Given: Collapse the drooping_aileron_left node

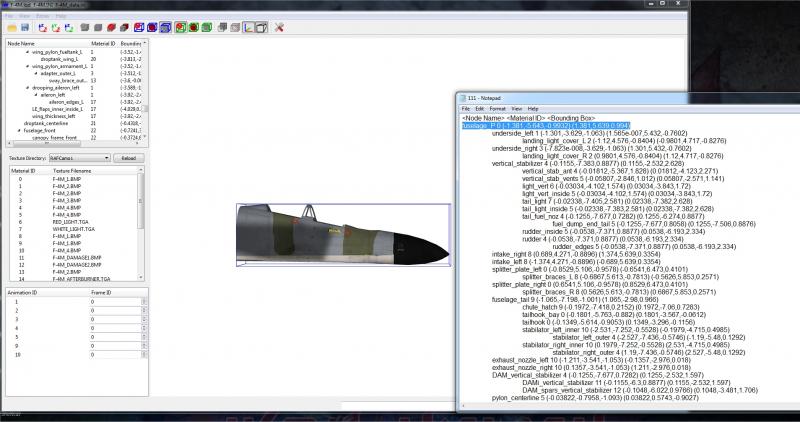Looking at the screenshot, I should pyautogui.click(x=28, y=88).
